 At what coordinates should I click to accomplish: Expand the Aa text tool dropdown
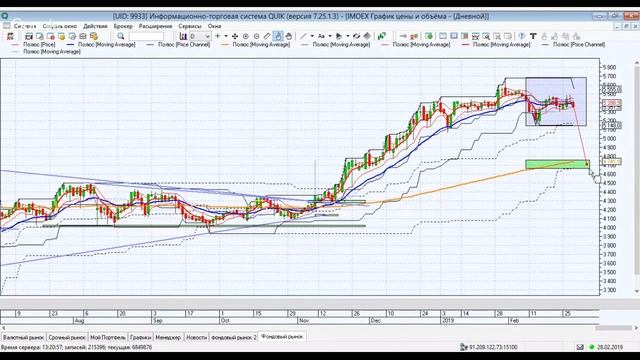[x=330, y=36]
